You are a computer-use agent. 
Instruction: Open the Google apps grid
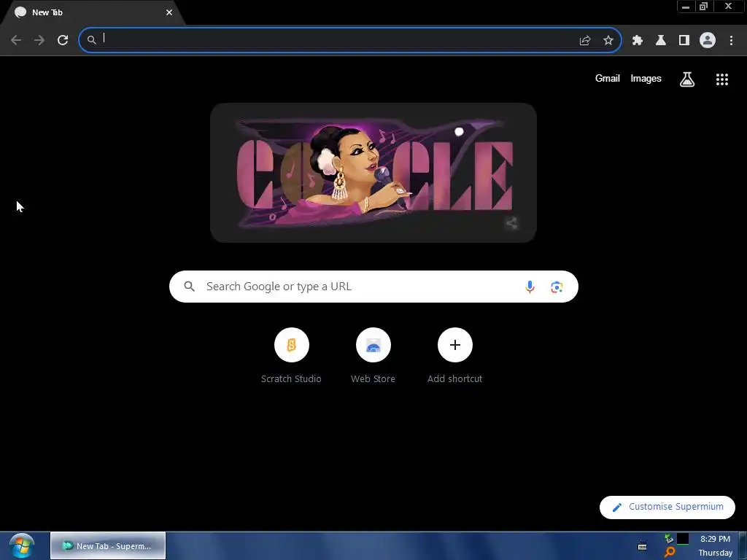point(722,79)
